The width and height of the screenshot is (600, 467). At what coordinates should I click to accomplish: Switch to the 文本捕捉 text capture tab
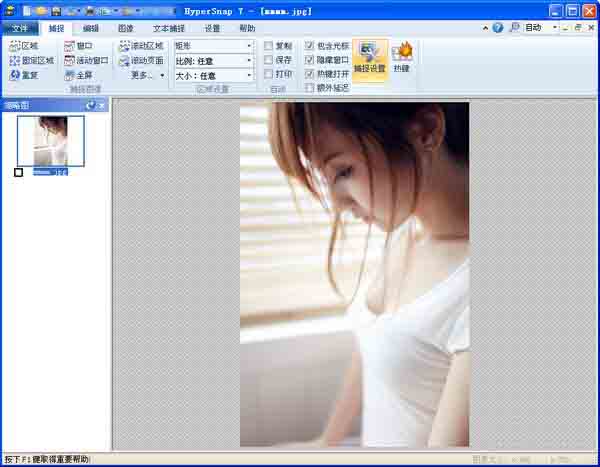pyautogui.click(x=169, y=28)
